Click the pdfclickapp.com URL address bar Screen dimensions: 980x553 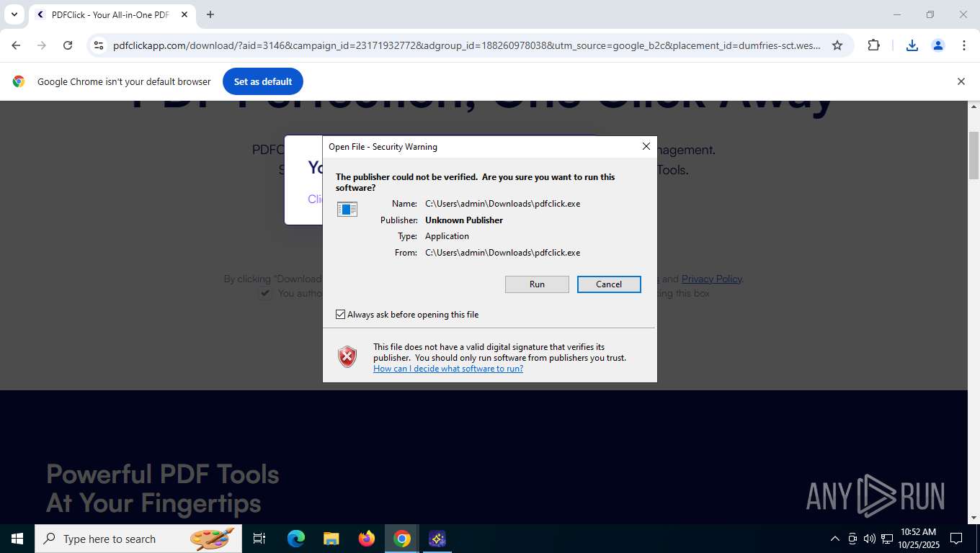click(467, 45)
